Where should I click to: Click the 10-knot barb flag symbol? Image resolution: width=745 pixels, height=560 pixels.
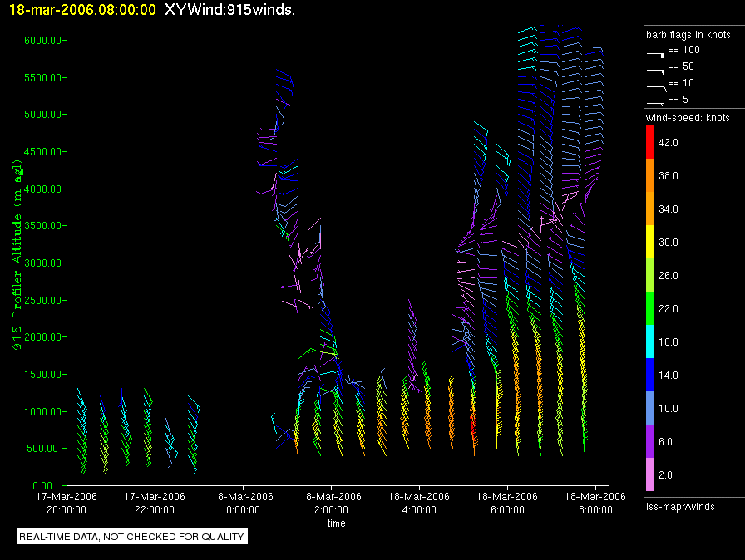[656, 86]
